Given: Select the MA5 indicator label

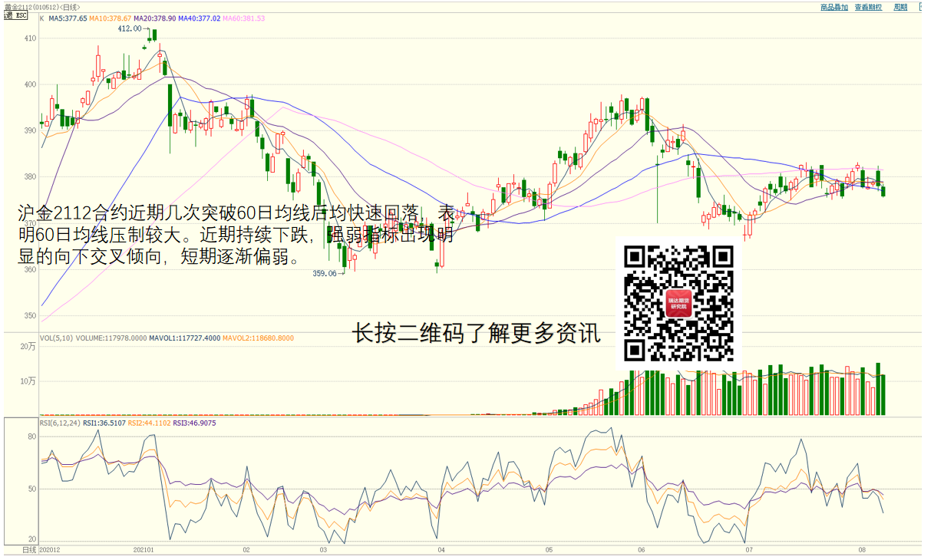Looking at the screenshot, I should point(68,18).
